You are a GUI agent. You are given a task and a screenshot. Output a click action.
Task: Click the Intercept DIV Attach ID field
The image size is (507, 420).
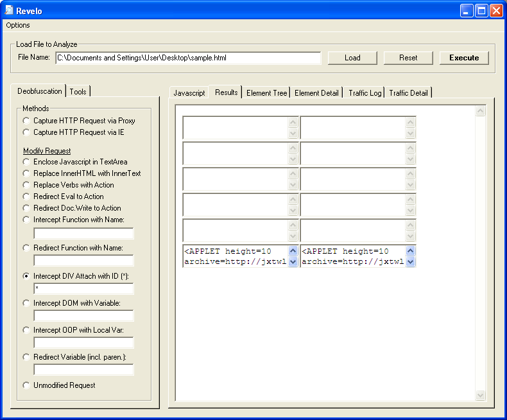(x=83, y=288)
